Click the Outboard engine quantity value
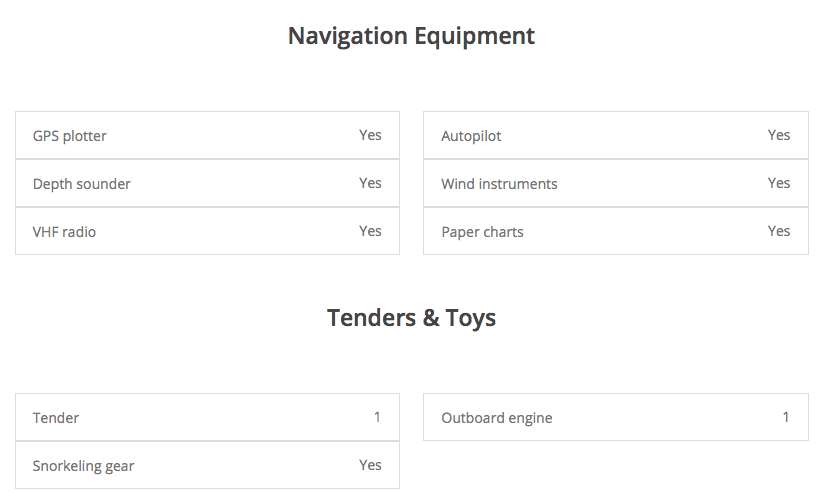Viewport: 824px width, 504px height. click(x=786, y=417)
